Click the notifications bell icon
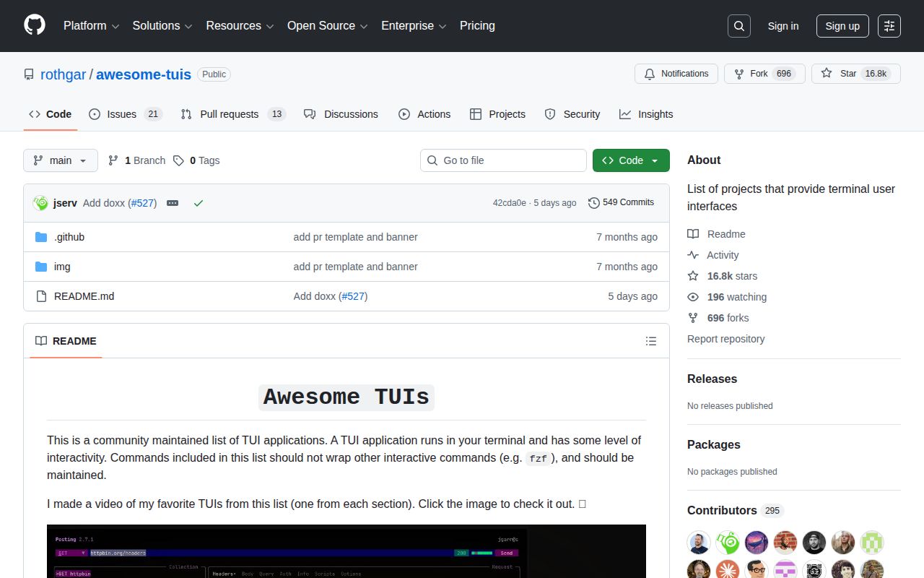This screenshot has width=924, height=578. pyautogui.click(x=649, y=74)
